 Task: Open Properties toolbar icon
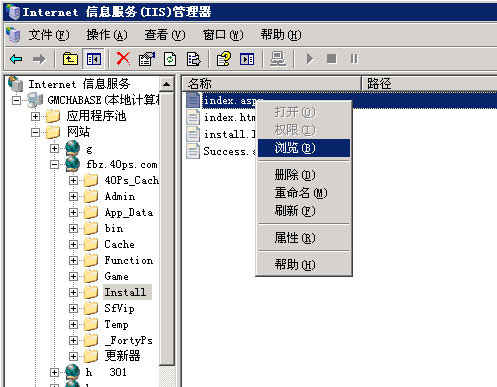tap(147, 59)
